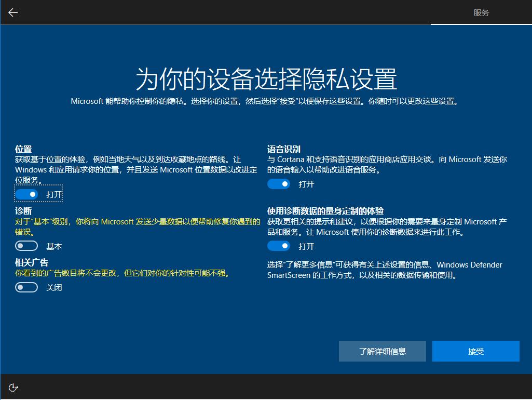Click the 诊断 toggle switch icon
Viewport: 532px width, 400px height.
coord(26,245)
